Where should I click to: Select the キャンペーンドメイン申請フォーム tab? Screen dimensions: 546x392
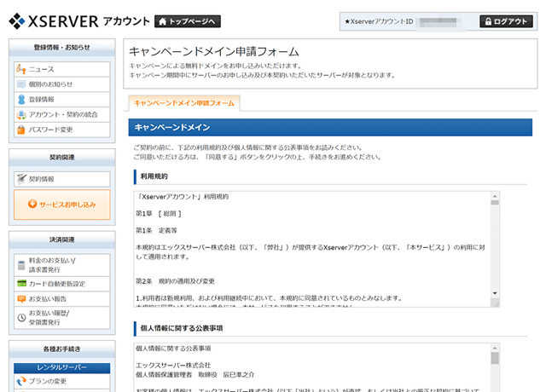(184, 103)
